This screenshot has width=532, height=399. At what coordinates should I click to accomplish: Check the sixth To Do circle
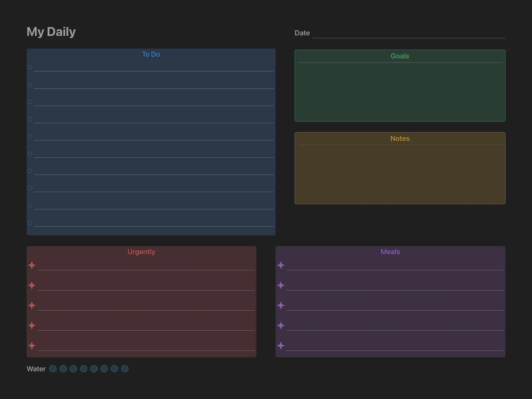pyautogui.click(x=30, y=154)
